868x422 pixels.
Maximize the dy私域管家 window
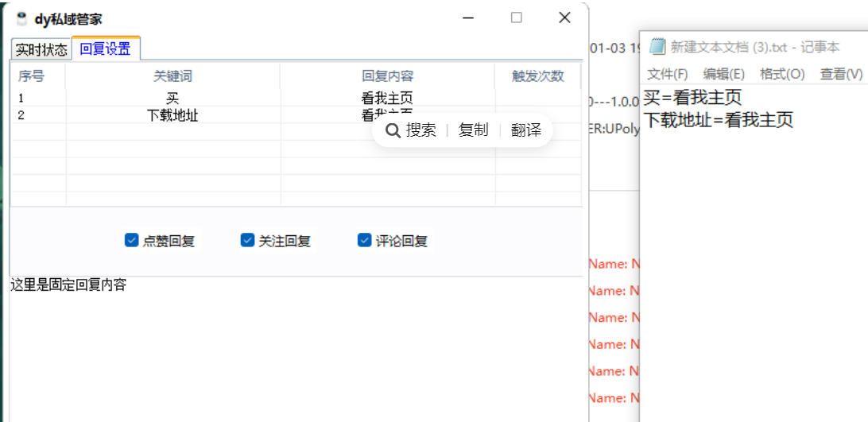(x=517, y=17)
